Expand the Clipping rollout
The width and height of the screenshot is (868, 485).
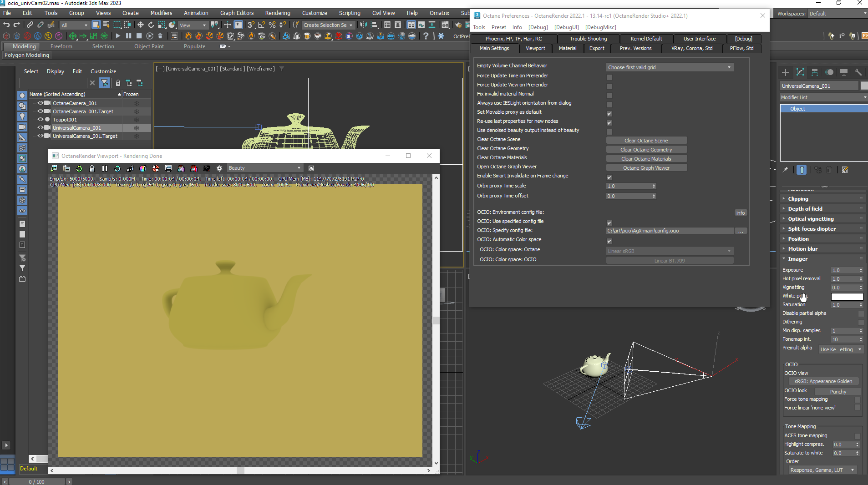[x=823, y=199]
